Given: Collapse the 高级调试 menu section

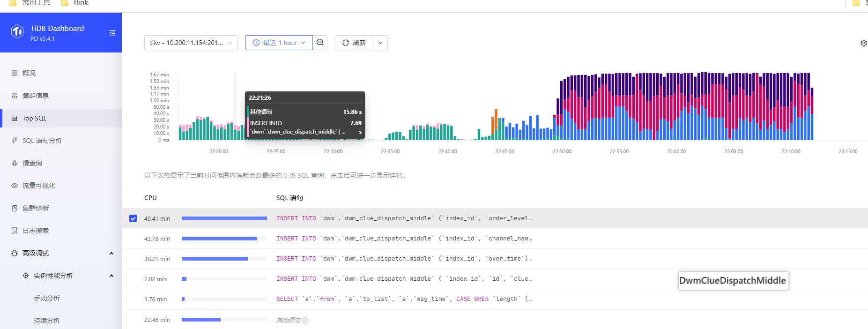Looking at the screenshot, I should [x=111, y=253].
